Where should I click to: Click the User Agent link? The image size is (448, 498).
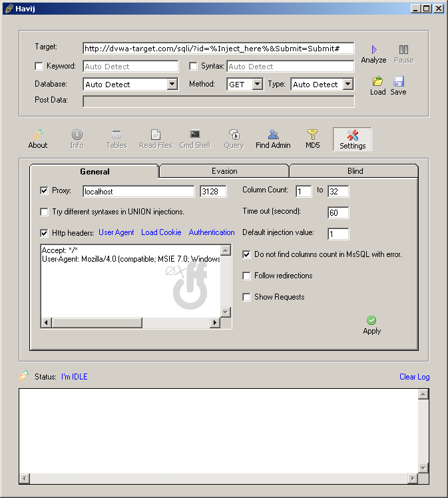[x=116, y=232]
